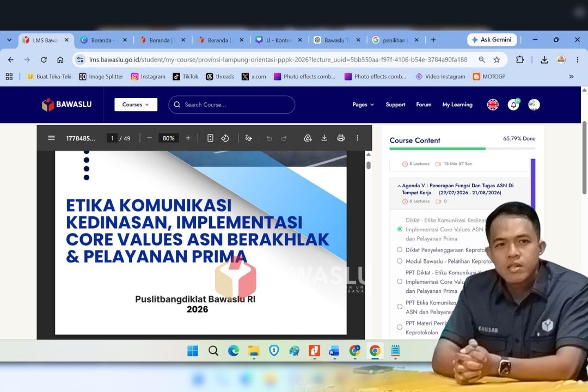The height and width of the screenshot is (392, 588).
Task: Rotate the PDF counterclockwise
Action: (225, 138)
